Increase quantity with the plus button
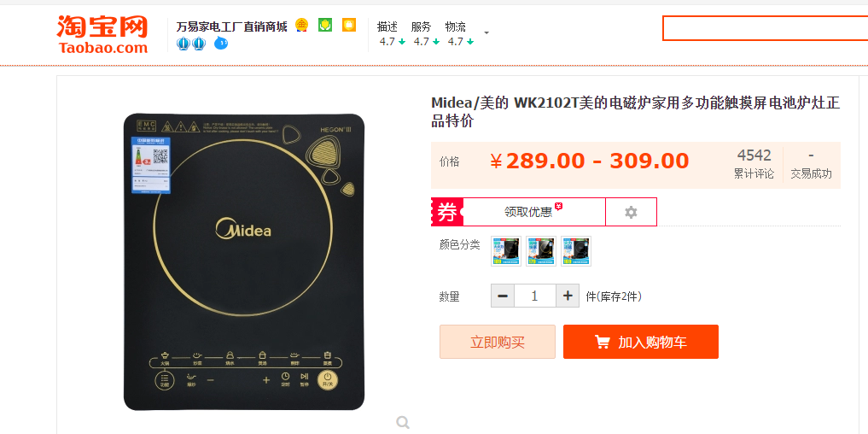868x434 pixels. coord(568,296)
